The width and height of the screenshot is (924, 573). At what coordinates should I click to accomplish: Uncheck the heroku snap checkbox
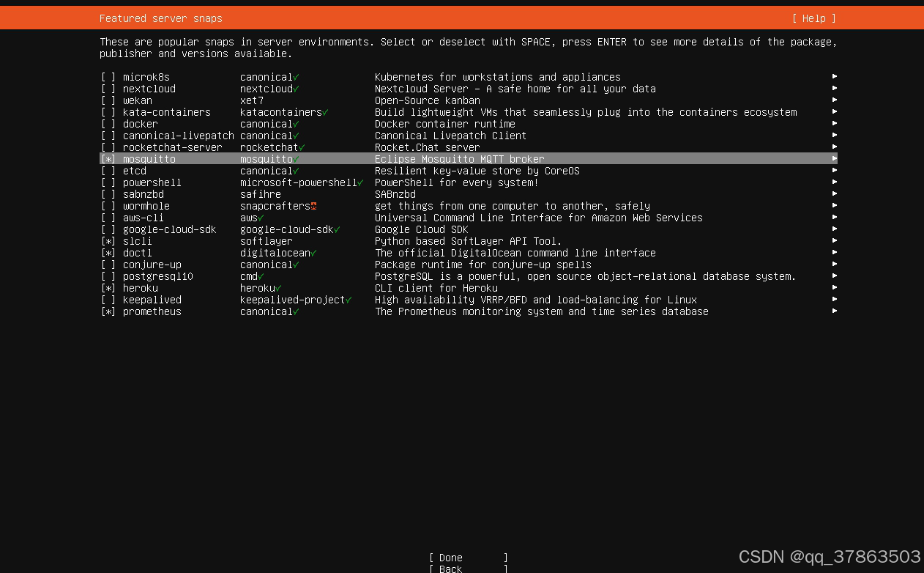pyautogui.click(x=108, y=288)
